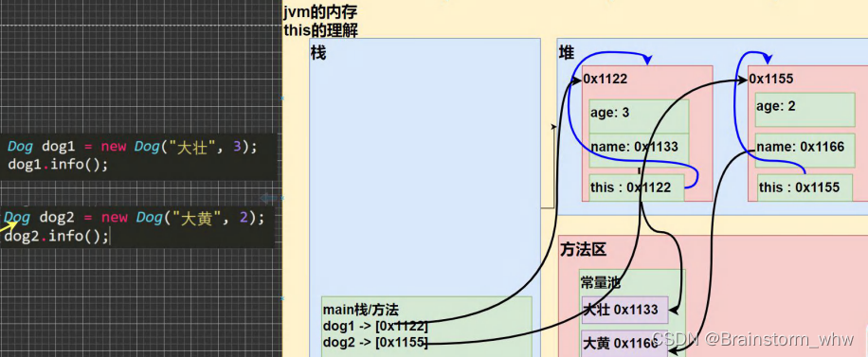Screen dimensions: 868x357
Task: Click the '常量池' constant pool label
Action: tap(601, 284)
